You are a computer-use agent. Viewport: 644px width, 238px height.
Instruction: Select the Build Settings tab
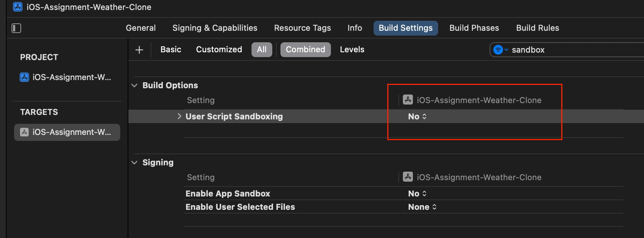405,28
